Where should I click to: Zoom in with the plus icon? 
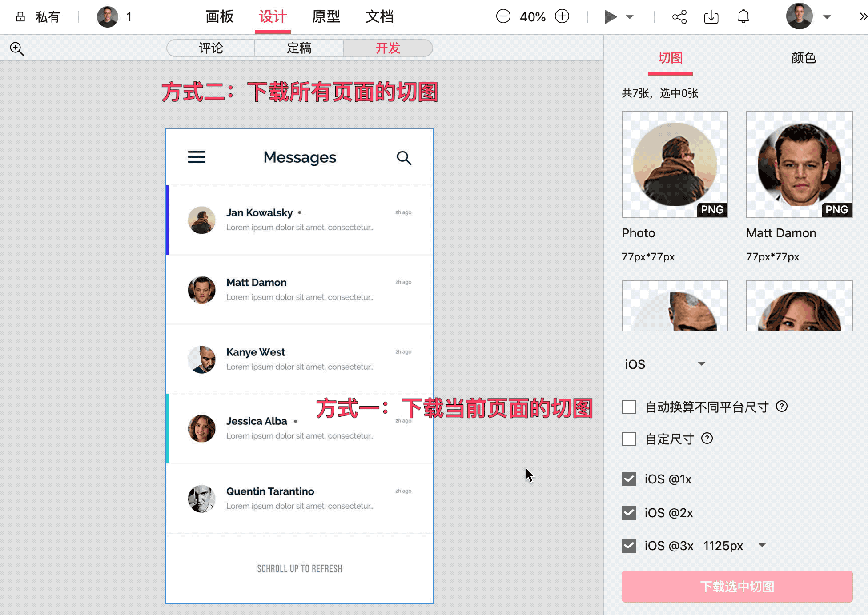(562, 17)
